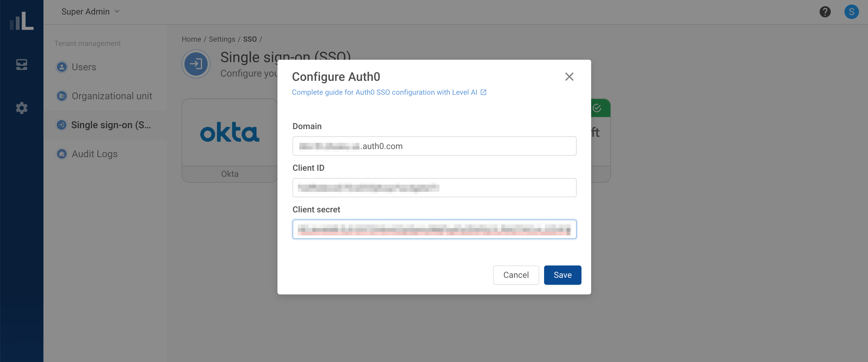Click the Configure Auth0 dialog title
The image size is (868, 362).
(336, 77)
